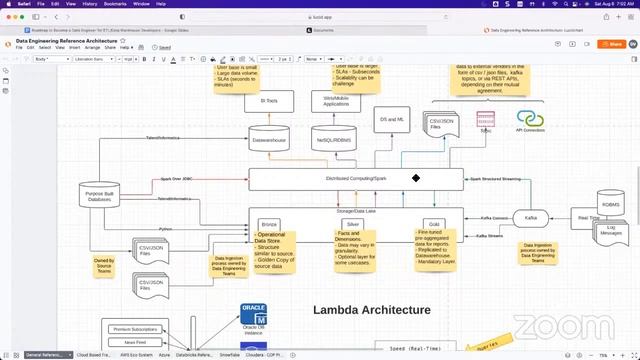
Task: Show page list view icon
Action: [6, 355]
